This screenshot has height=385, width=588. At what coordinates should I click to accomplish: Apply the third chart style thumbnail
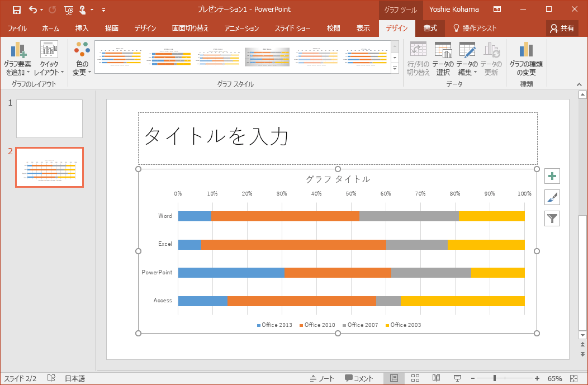tap(218, 57)
